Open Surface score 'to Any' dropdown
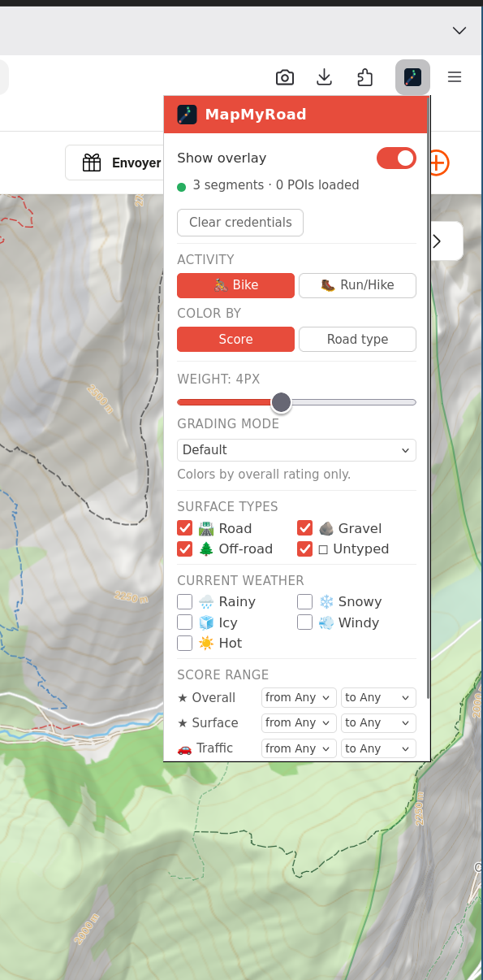 coord(378,722)
